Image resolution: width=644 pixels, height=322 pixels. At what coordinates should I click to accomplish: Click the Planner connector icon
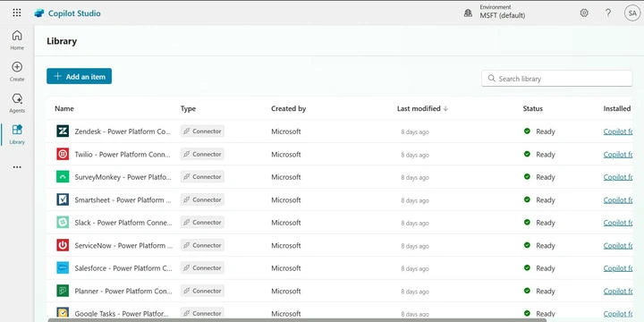[63, 291]
